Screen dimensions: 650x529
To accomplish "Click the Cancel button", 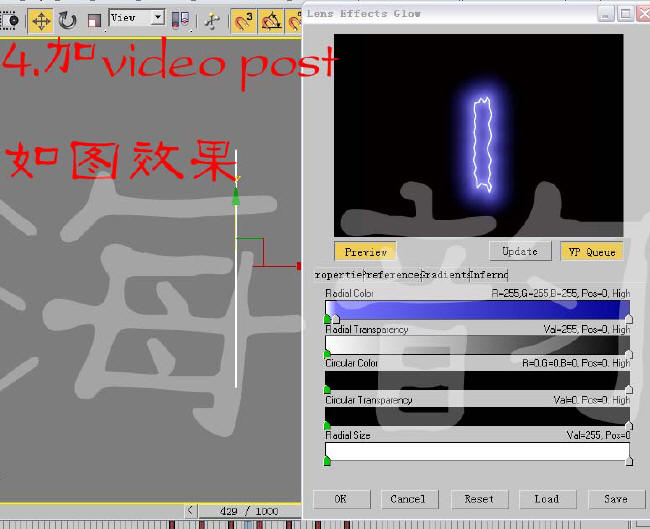I will tap(409, 499).
